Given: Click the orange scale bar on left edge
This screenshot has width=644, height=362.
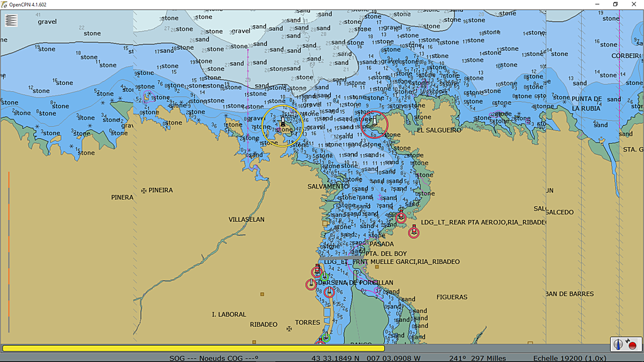Looking at the screenshot, I should pos(9,251).
